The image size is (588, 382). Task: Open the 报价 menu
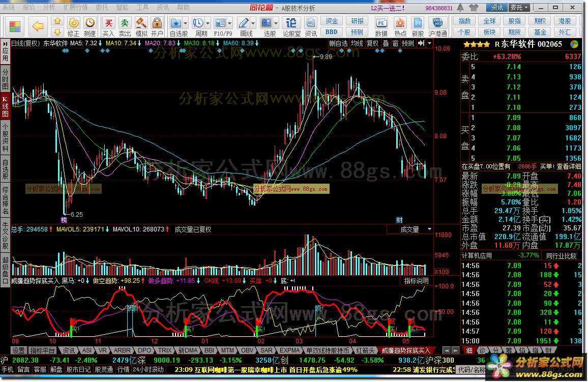click(x=28, y=8)
